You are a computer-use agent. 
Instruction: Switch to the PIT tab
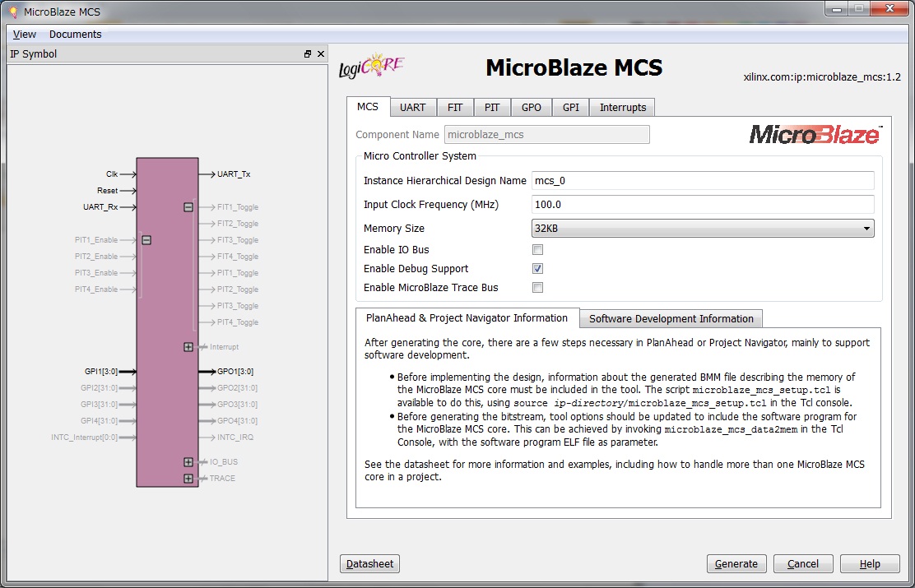[493, 108]
